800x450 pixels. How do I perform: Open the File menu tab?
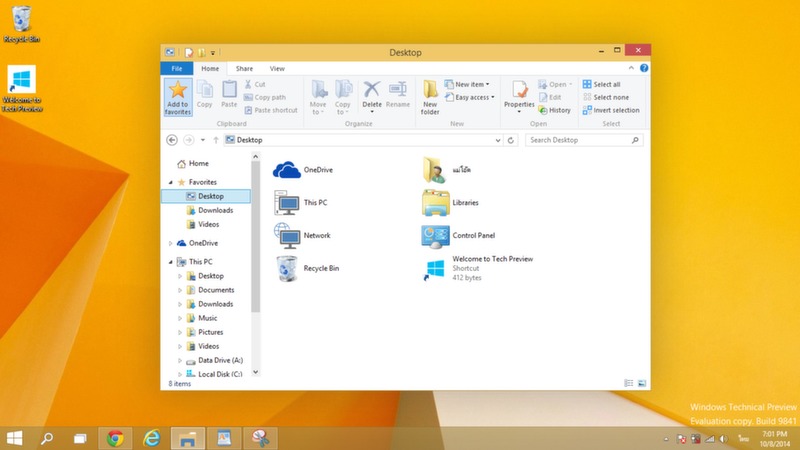click(x=177, y=68)
